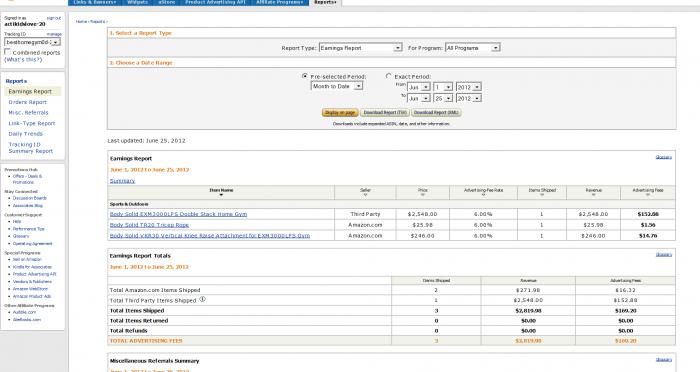Open Vendors & Publishers sidebar link
Viewport: 700px width, 372px height.
[x=32, y=282]
